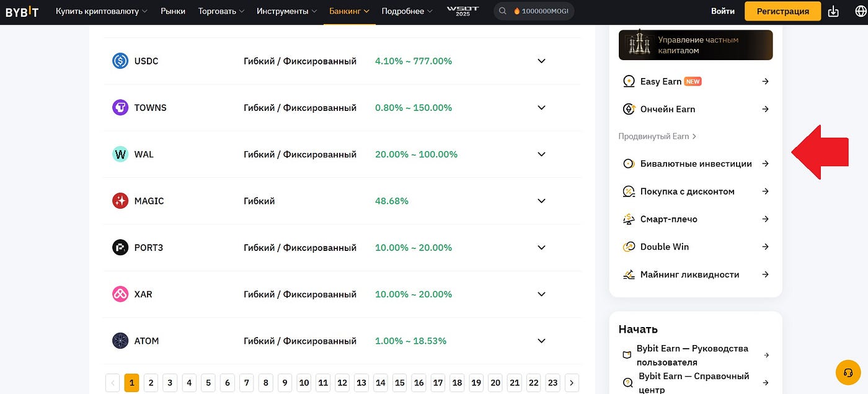Viewport: 868px width, 394px height.
Task: Click the Продвинутый Earn expander
Action: 657,136
